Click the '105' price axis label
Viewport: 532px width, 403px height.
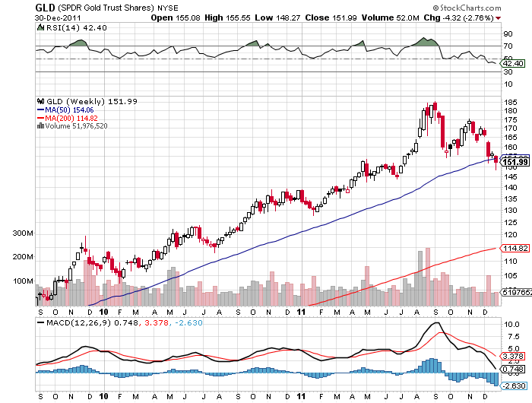(510, 276)
